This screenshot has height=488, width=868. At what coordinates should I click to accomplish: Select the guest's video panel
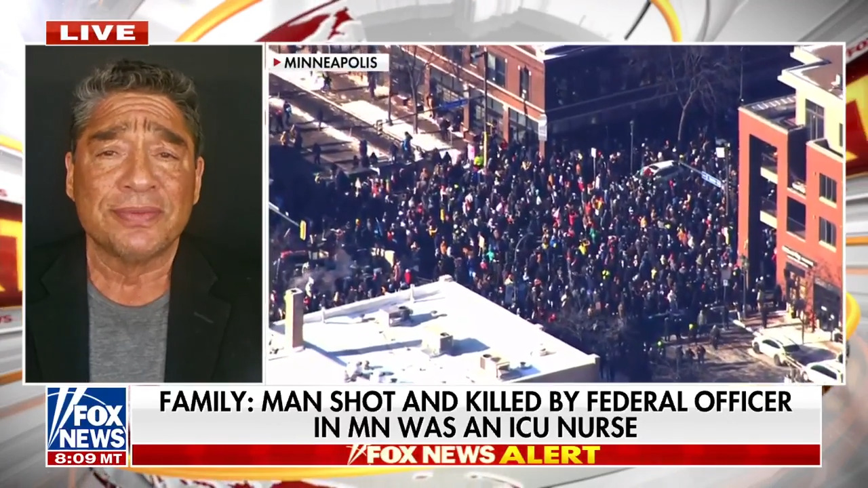(144, 213)
